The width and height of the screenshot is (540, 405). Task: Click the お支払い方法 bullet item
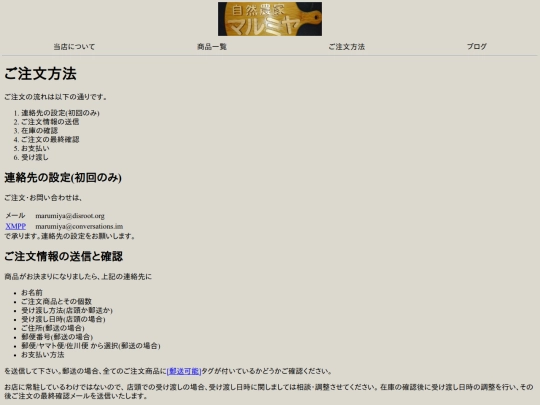pyautogui.click(x=43, y=355)
